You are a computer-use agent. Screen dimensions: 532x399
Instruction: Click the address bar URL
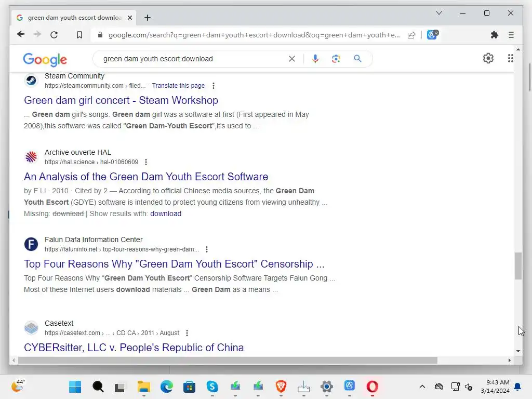coord(254,35)
